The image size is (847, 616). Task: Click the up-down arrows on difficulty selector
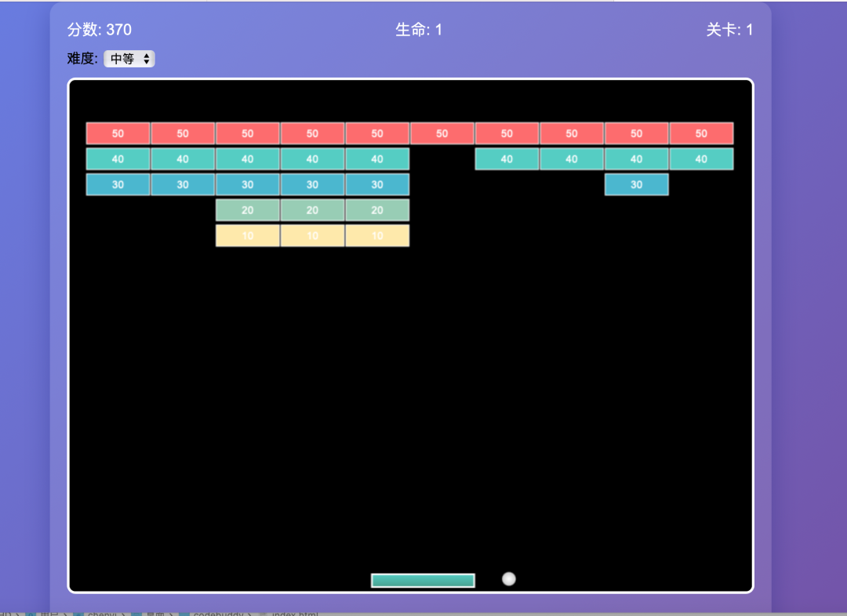(x=146, y=58)
